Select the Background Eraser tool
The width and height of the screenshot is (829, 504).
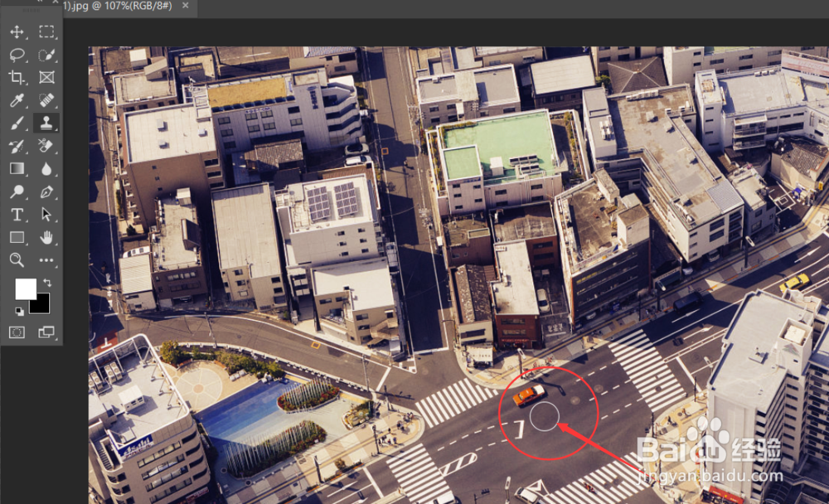tap(46, 146)
